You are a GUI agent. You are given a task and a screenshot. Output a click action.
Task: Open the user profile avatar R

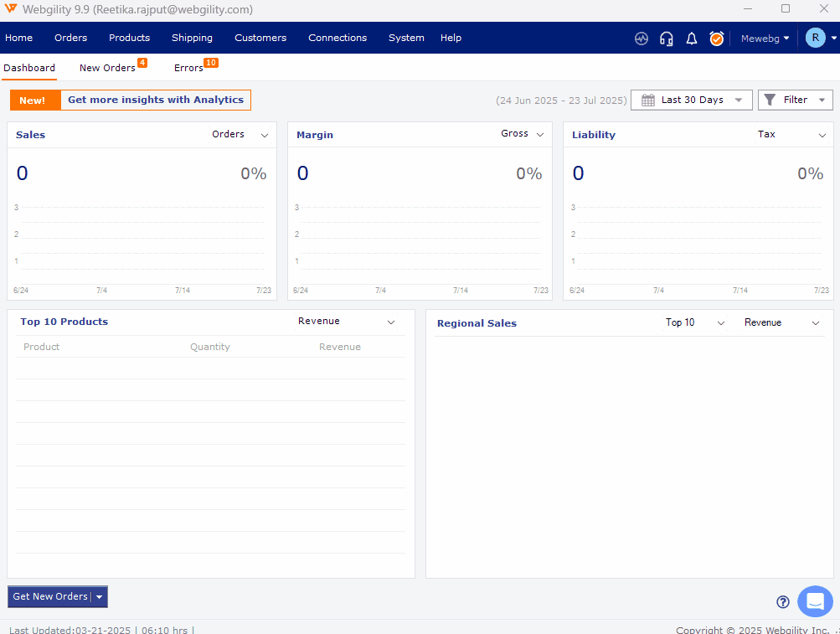coord(815,38)
